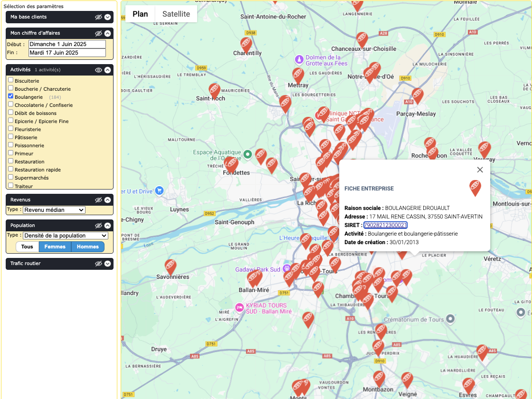
Task: Select the Femmes population button
Action: pos(55,247)
